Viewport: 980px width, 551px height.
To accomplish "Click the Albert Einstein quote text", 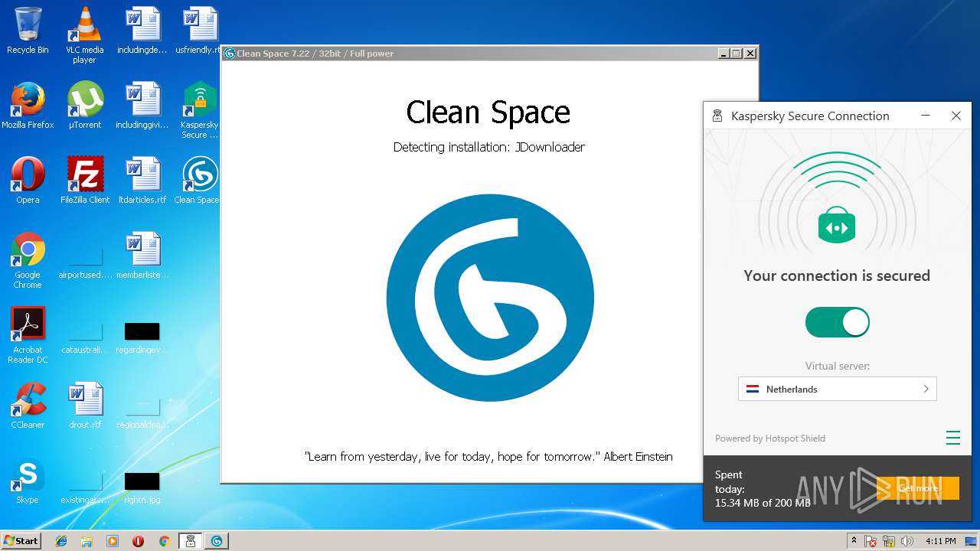I will pos(488,456).
